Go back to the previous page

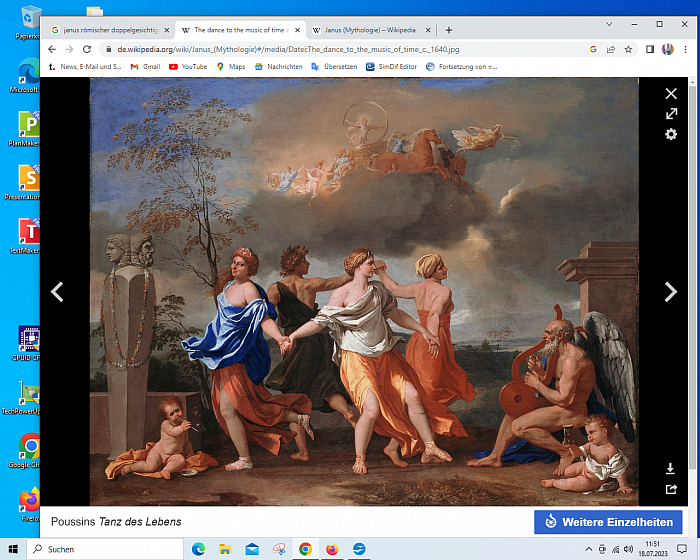pyautogui.click(x=52, y=49)
